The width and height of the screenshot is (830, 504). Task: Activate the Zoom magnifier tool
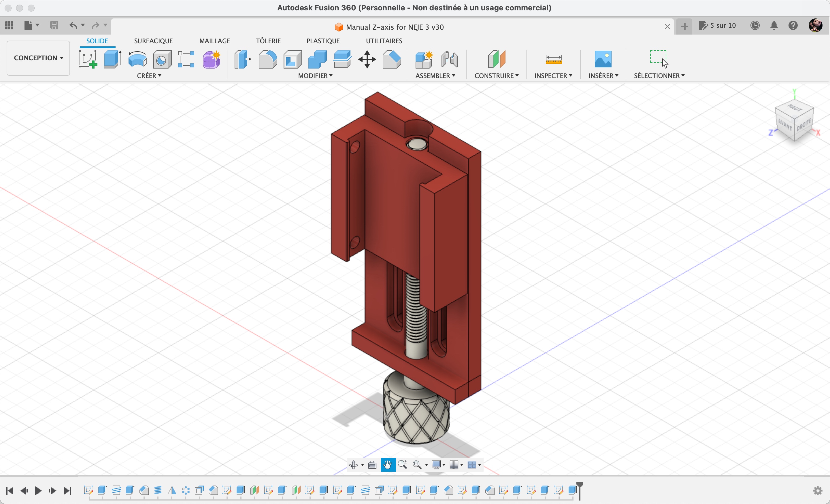coord(403,465)
